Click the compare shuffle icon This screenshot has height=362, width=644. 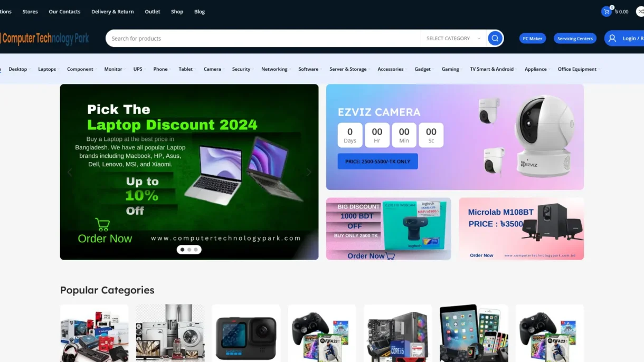click(x=640, y=12)
